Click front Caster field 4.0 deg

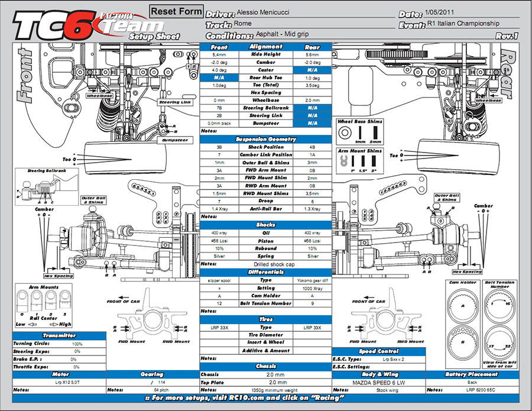click(x=219, y=70)
